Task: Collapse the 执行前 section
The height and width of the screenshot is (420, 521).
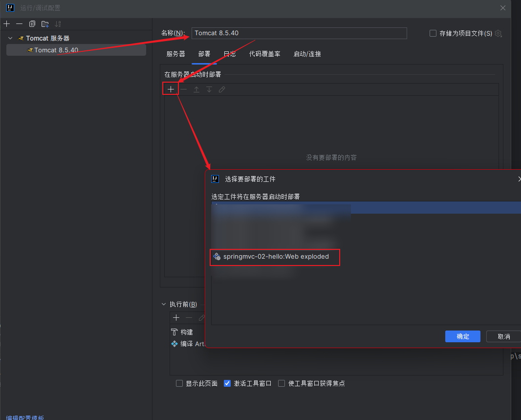Action: click(164, 304)
